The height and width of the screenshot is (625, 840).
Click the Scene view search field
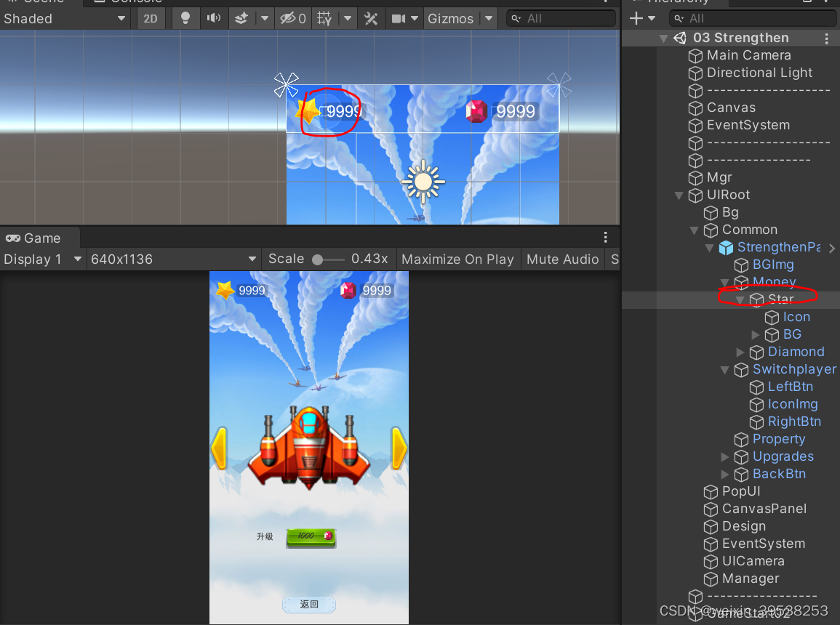[561, 19]
